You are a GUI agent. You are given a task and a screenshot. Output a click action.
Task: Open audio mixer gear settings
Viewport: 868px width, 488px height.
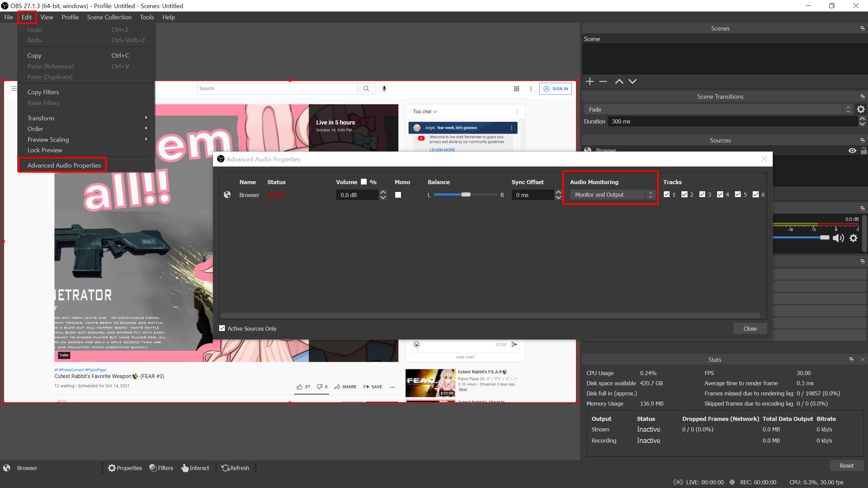point(853,238)
